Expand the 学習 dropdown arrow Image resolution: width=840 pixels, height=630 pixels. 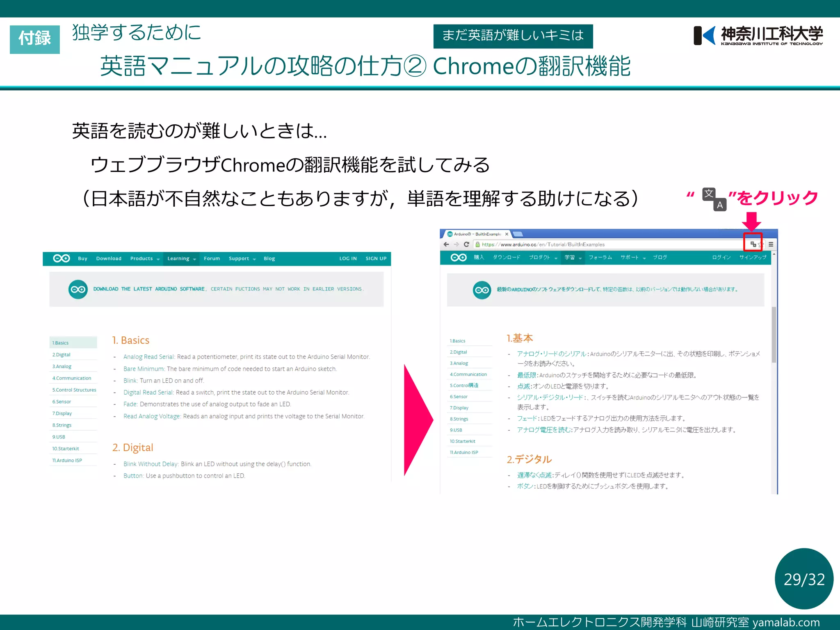(x=580, y=258)
